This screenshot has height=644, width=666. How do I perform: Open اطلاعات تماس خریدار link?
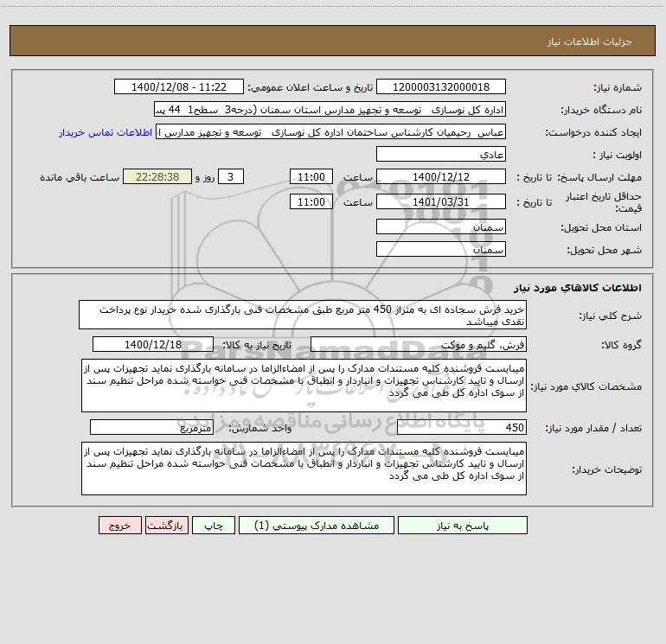(x=106, y=132)
